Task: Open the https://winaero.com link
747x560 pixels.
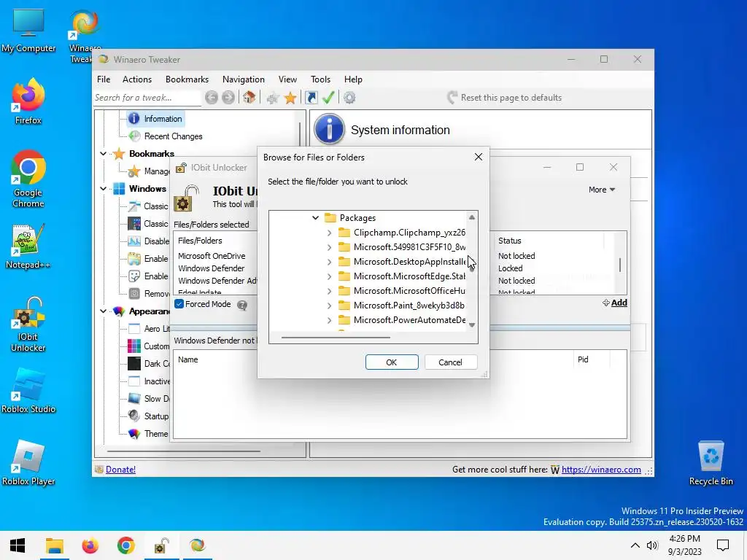Action: 601,470
